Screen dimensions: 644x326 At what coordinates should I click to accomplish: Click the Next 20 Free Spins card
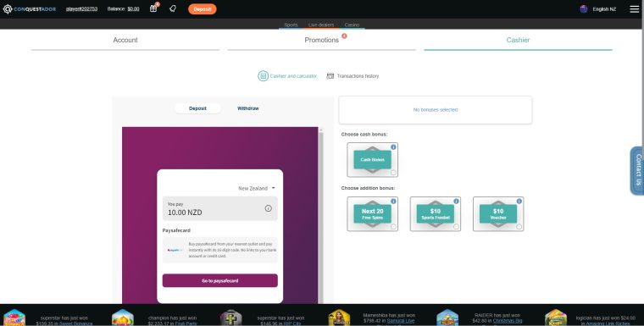(373, 214)
